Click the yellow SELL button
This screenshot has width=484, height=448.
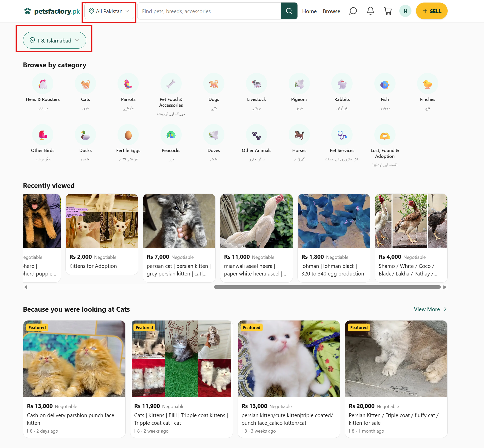pos(432,11)
